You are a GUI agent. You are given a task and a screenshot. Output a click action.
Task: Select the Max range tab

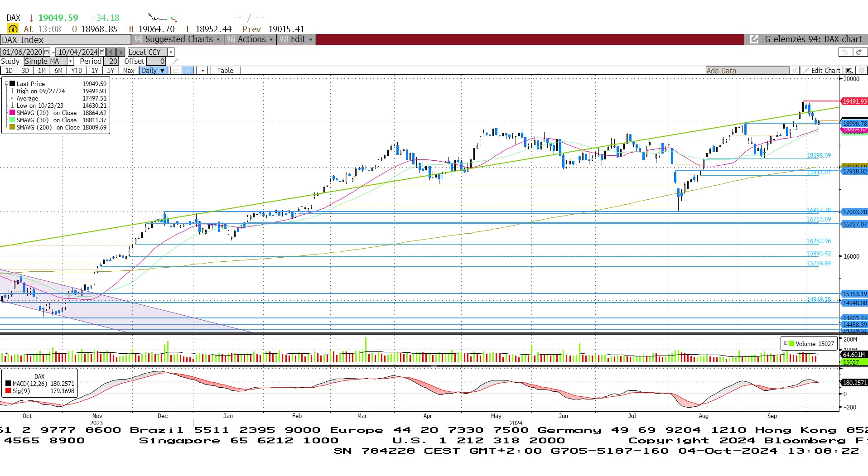(x=129, y=71)
